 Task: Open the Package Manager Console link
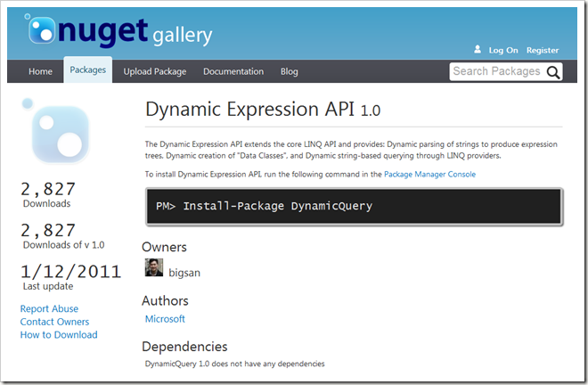[x=429, y=174]
